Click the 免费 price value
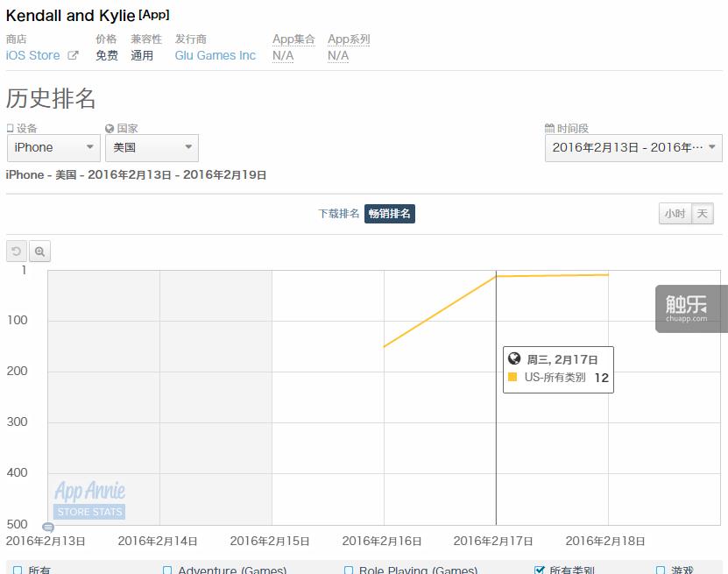The height and width of the screenshot is (574, 728). coord(107,56)
